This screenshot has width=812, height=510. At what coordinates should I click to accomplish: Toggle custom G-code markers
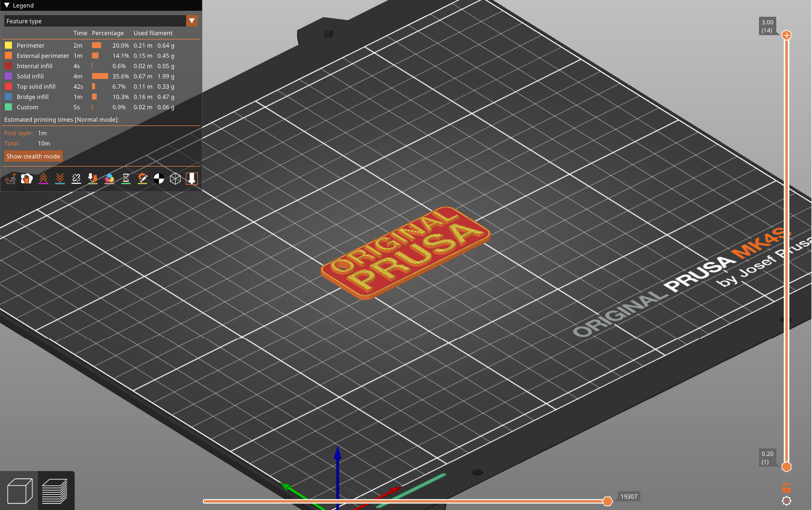(x=142, y=178)
